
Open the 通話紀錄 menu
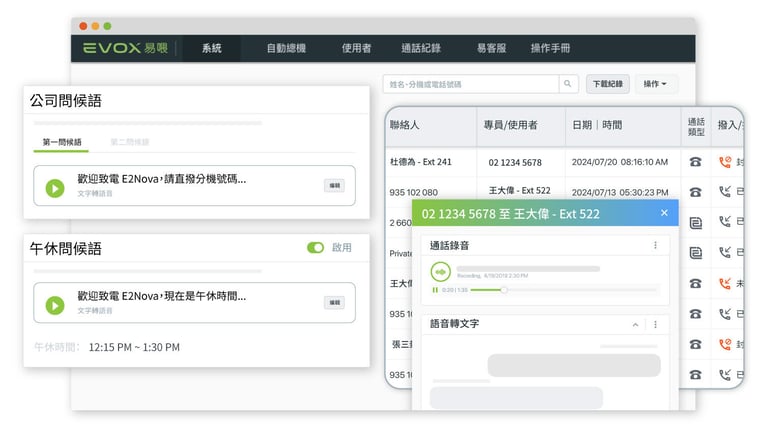[x=421, y=48]
